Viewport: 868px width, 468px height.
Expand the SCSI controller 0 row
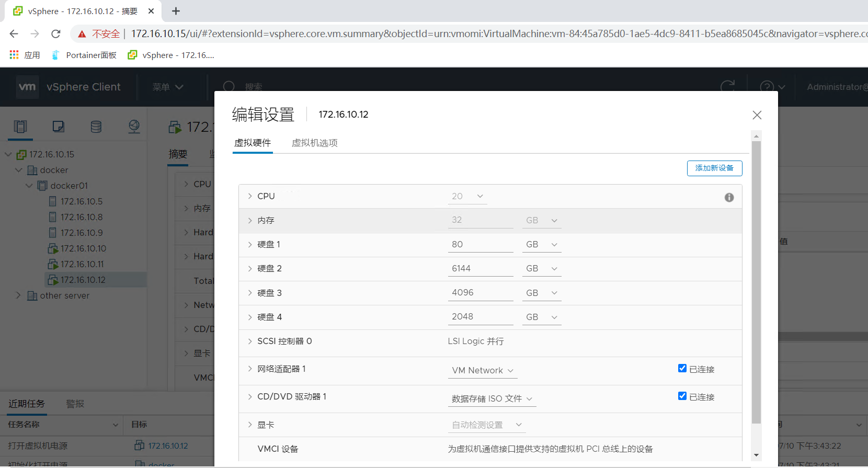click(x=250, y=341)
